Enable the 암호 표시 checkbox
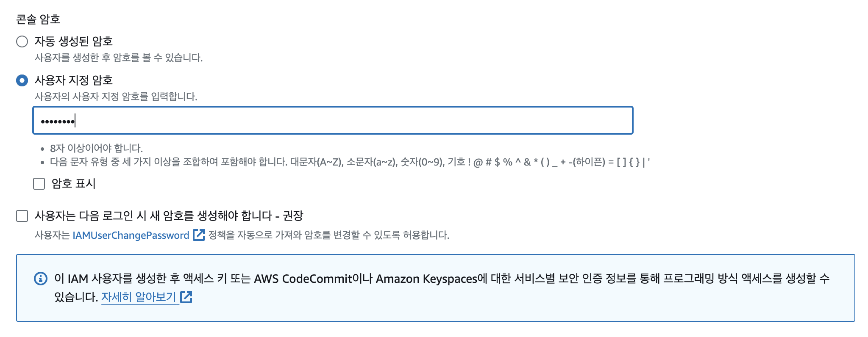The image size is (868, 337). (39, 183)
